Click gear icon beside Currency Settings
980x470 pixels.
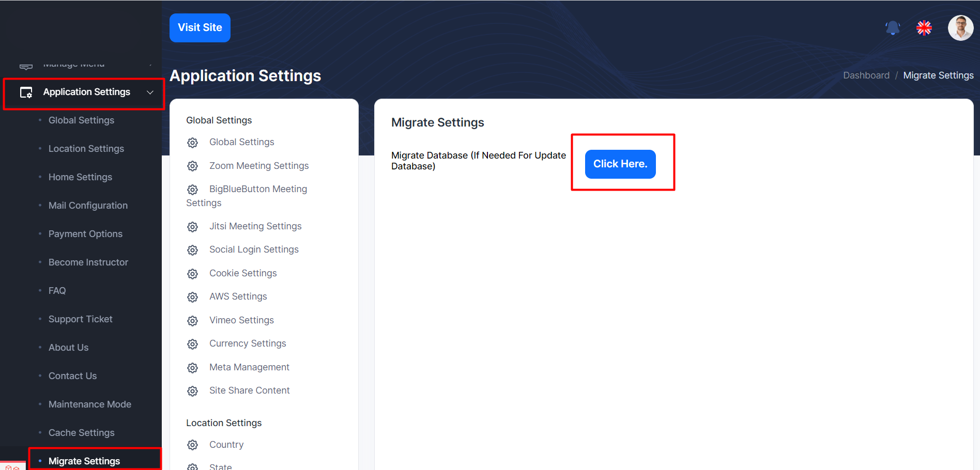click(193, 344)
